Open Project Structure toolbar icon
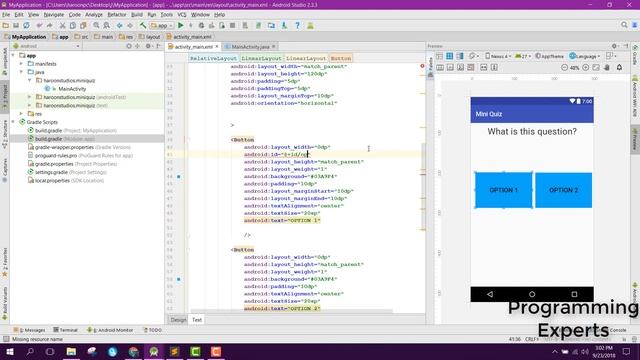 coord(271,25)
